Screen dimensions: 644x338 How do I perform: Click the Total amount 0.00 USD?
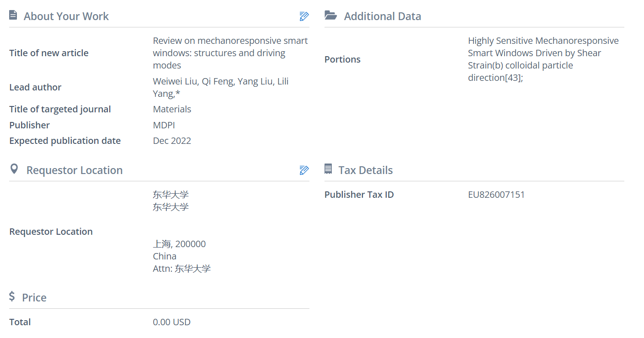coord(171,322)
